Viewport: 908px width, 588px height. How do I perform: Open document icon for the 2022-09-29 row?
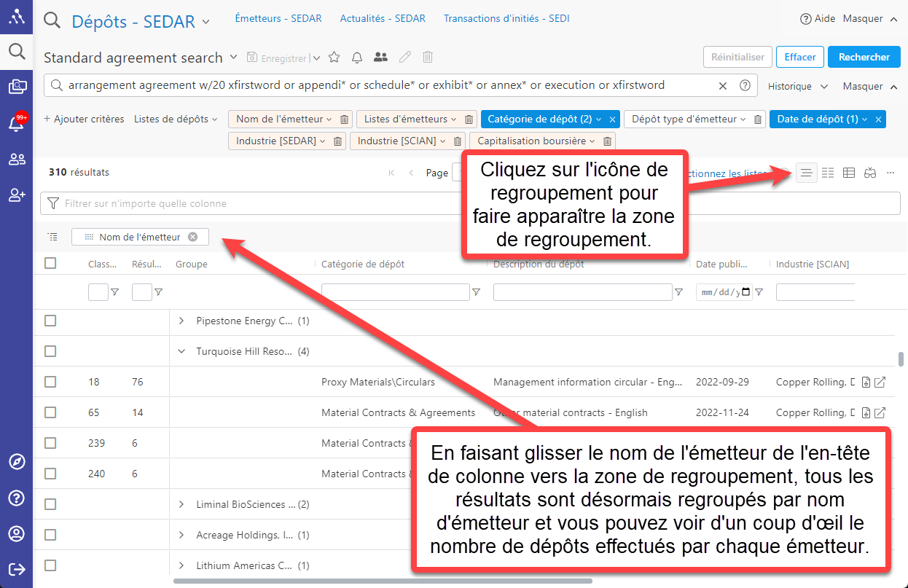[866, 383]
